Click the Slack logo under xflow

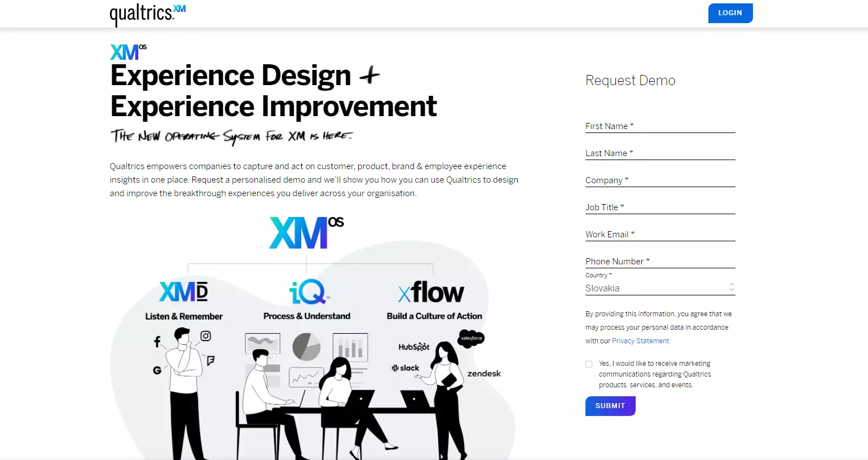[x=406, y=368]
